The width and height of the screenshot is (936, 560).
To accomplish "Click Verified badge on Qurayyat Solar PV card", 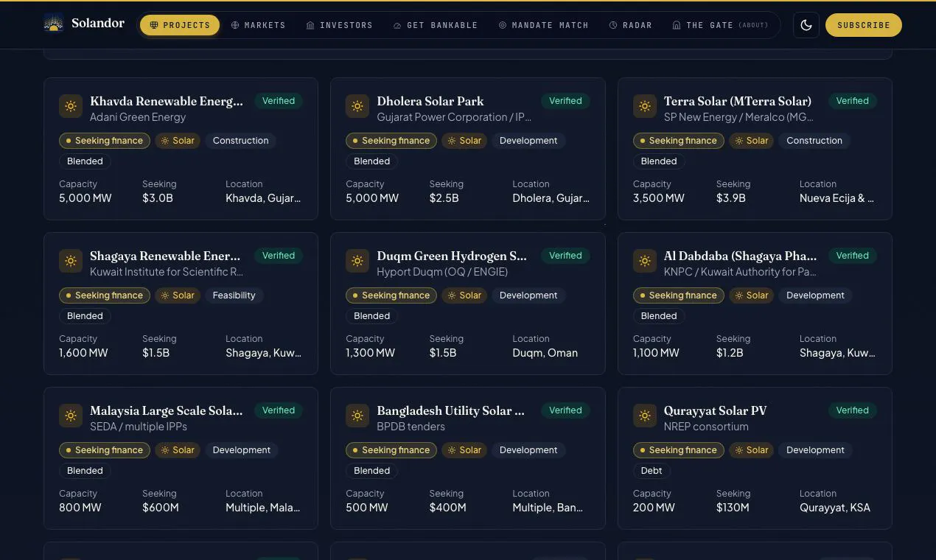I will (853, 410).
